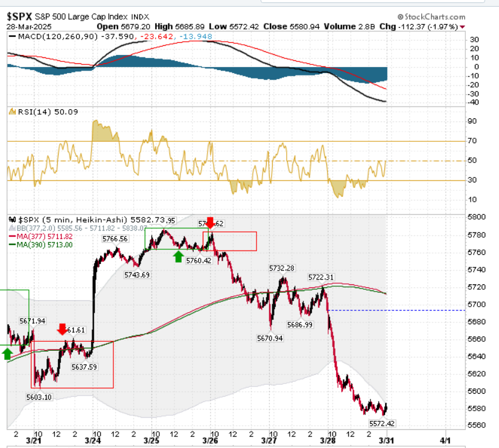Select the S&P 500 Large Cap Index name

click(81, 16)
